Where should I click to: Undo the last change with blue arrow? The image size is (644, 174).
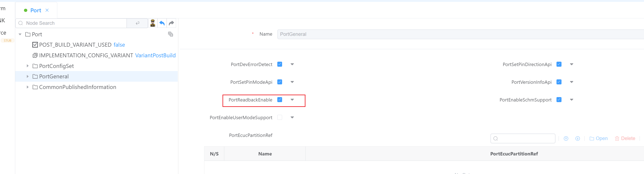point(162,23)
